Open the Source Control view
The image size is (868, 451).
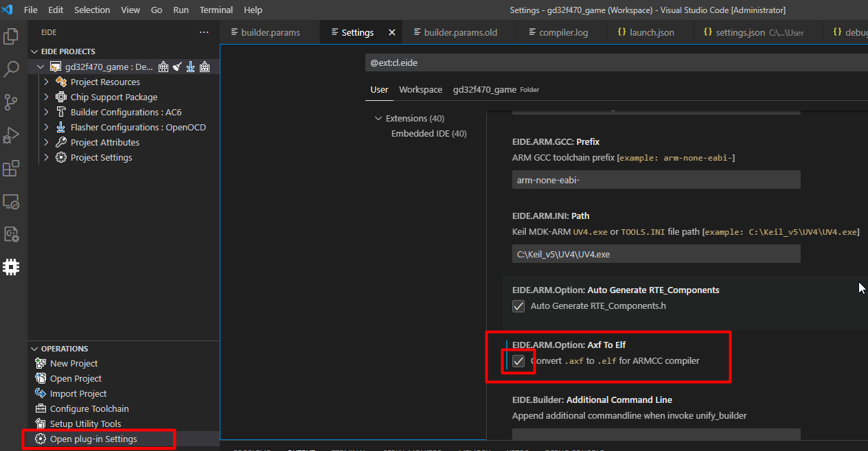(11, 102)
